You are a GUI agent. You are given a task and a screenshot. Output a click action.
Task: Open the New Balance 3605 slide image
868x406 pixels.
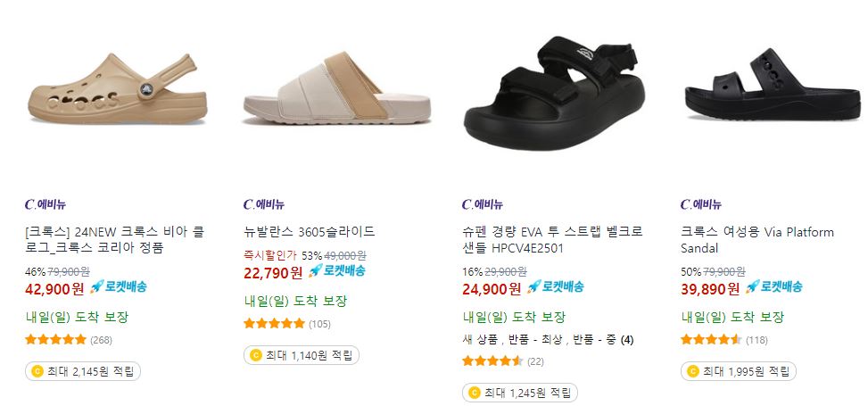(x=337, y=87)
